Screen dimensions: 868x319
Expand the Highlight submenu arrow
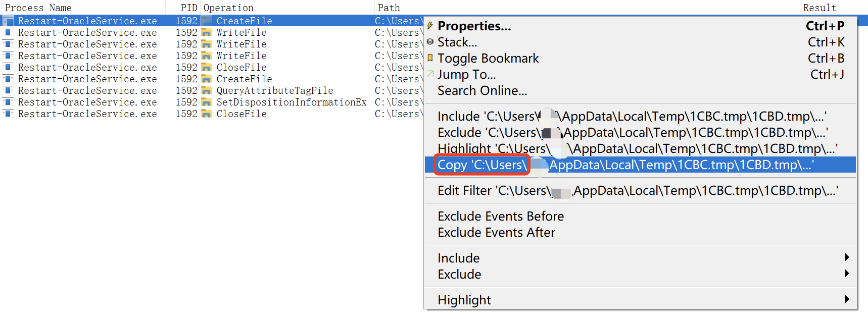pyautogui.click(x=847, y=299)
